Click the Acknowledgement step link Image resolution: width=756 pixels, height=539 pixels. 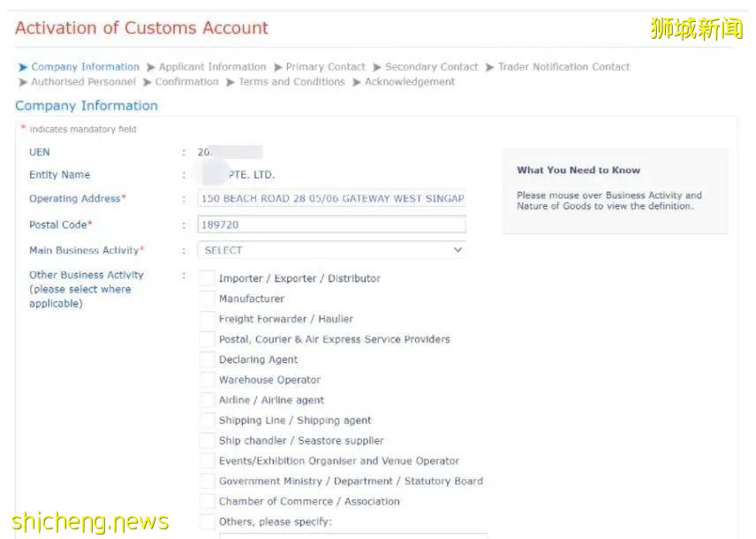click(x=409, y=81)
